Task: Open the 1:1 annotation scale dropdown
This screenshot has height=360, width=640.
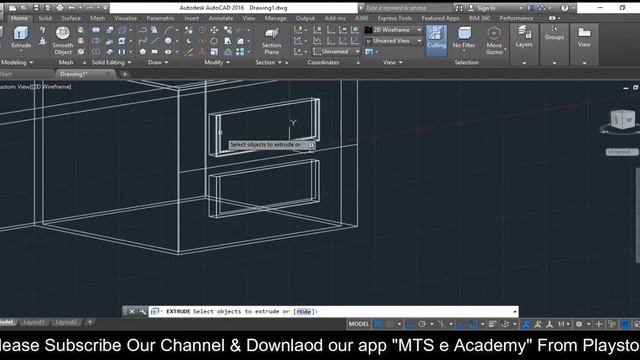Action: coord(564,324)
